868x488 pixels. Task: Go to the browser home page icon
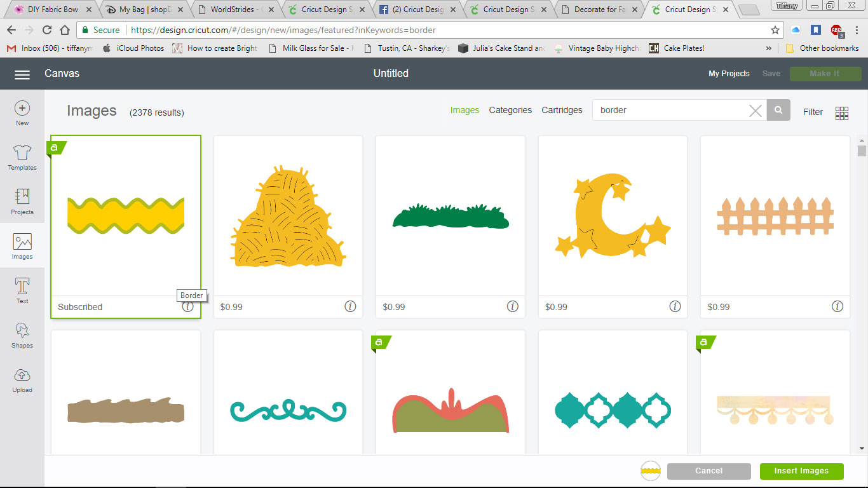point(65,30)
